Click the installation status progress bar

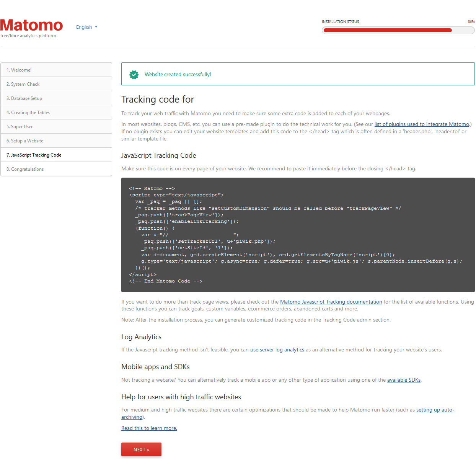point(398,31)
